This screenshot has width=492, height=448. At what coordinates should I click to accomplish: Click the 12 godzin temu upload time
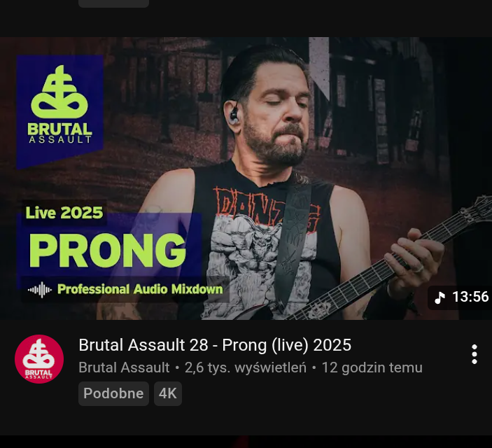coord(372,367)
